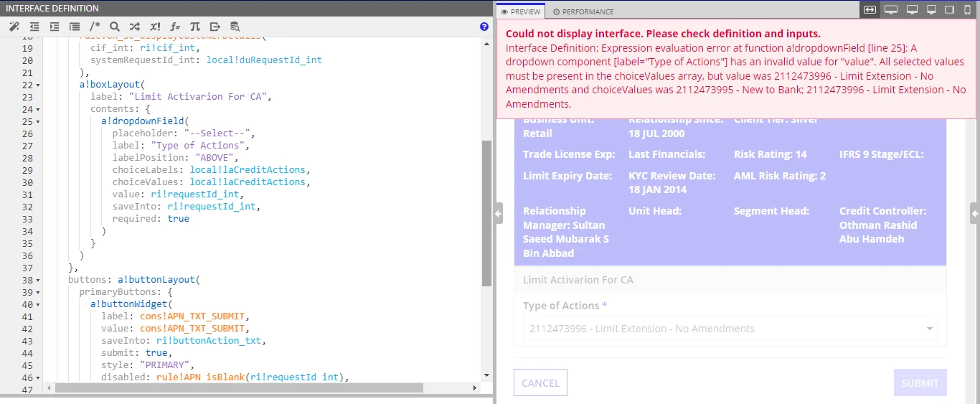Select the medium desktop preview icon
980x404 pixels.
pos(912,9)
